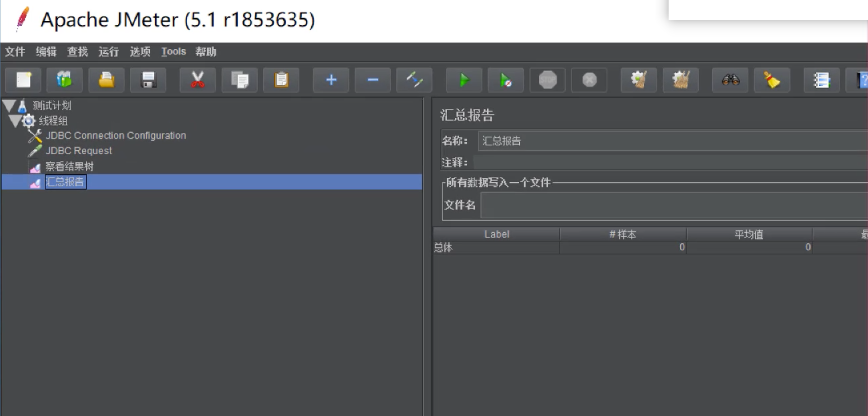868x416 pixels.
Task: Click the Clear All brooms icon
Action: point(681,80)
